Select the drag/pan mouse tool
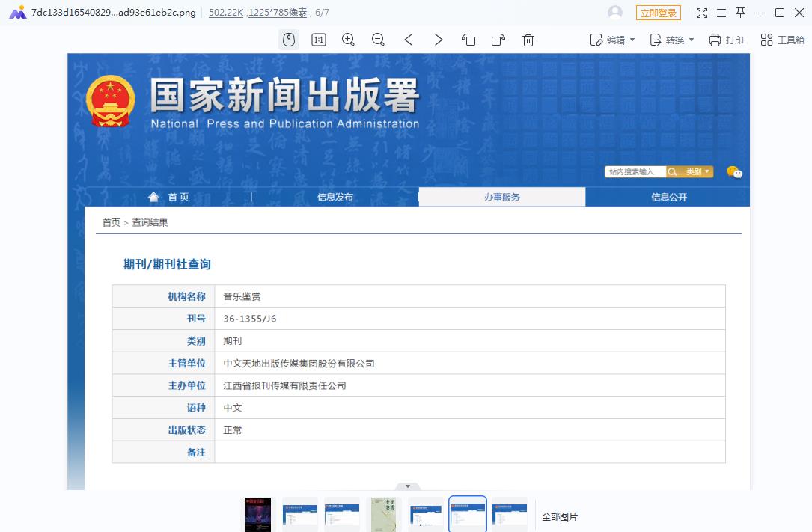 289,40
